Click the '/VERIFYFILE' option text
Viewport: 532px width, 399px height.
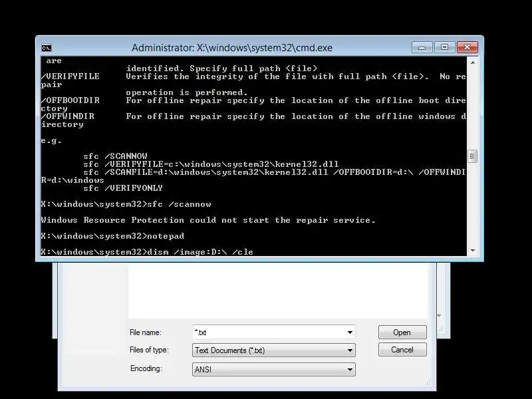coord(70,76)
